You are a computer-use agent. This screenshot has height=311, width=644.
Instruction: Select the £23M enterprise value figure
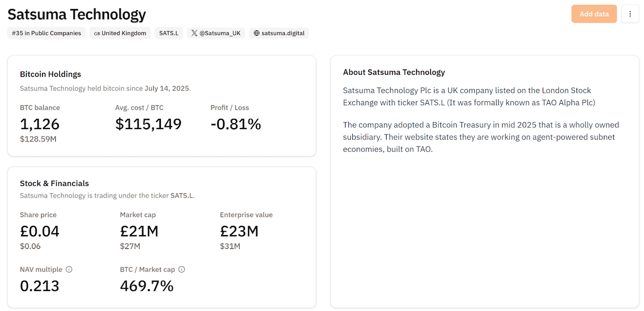pyautogui.click(x=239, y=231)
